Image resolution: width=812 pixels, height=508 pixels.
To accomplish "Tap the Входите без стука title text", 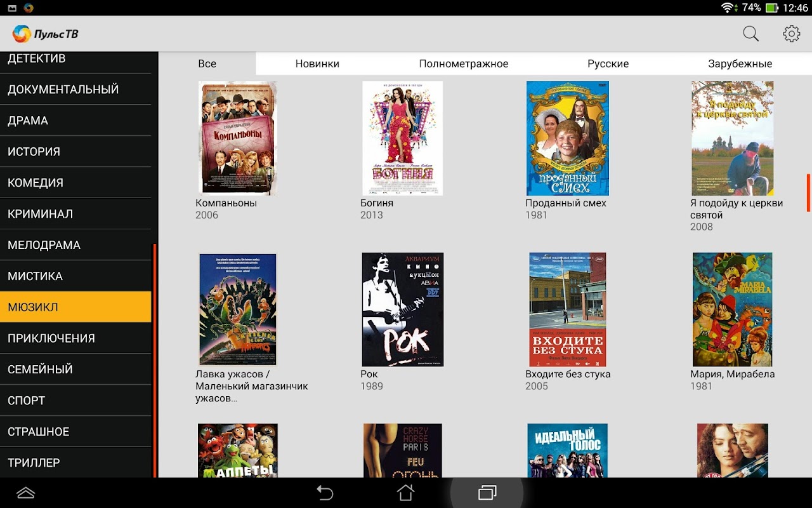I will (568, 374).
